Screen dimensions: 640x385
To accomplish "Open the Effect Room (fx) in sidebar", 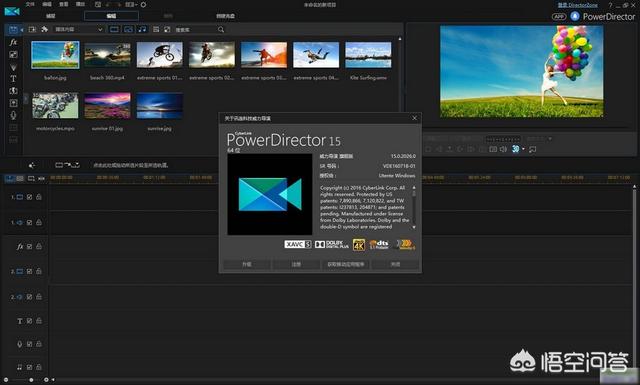I will pos(13,42).
